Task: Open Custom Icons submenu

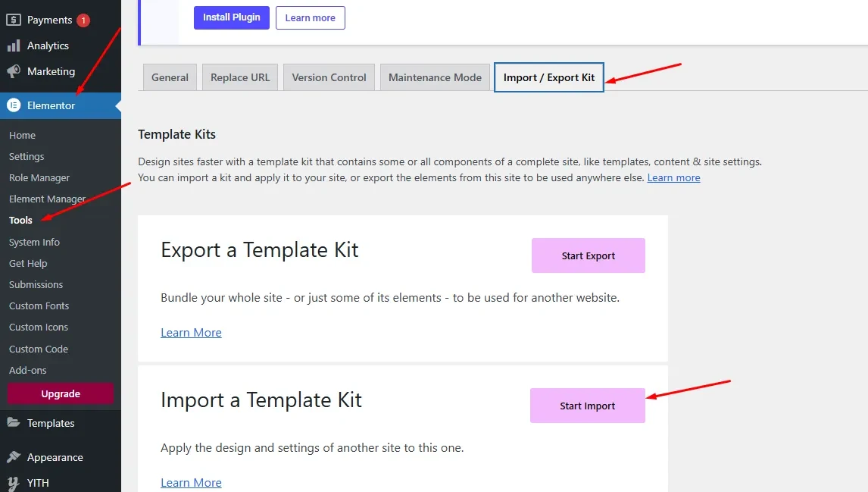Action: tap(38, 327)
